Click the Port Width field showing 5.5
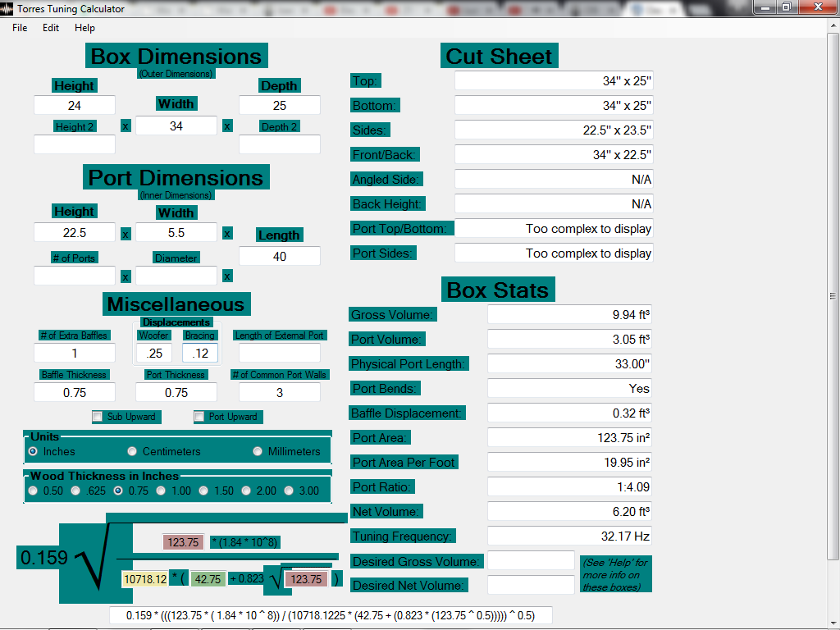This screenshot has height=630, width=840. click(176, 232)
